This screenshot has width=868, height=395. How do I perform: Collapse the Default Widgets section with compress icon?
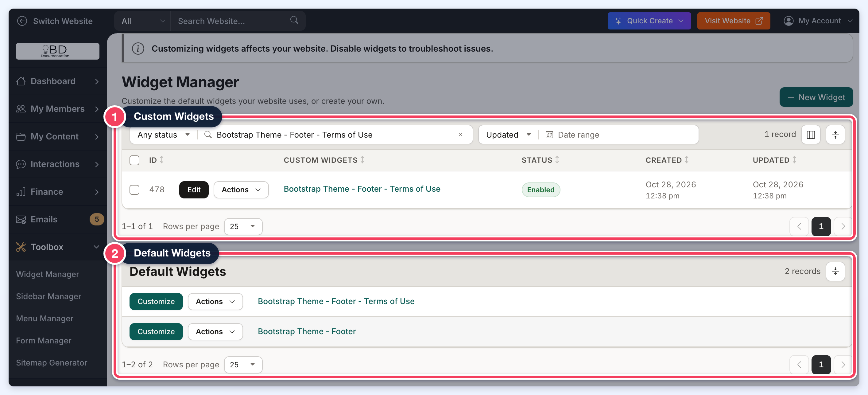tap(835, 272)
